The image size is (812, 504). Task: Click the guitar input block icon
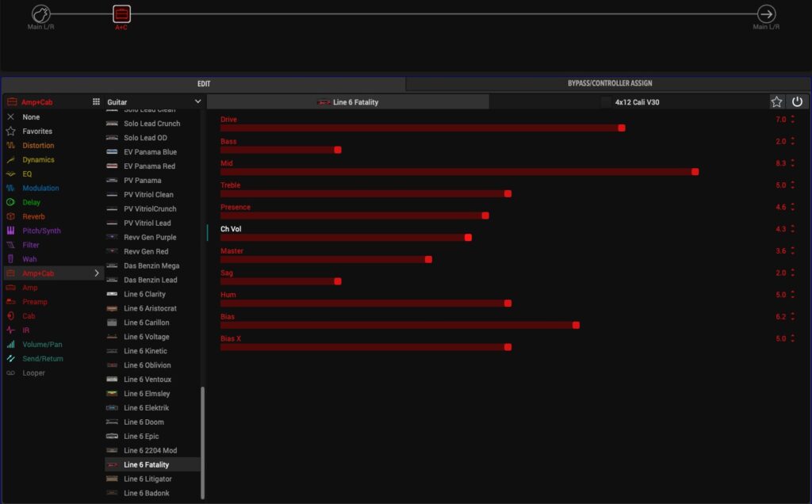pos(41,13)
